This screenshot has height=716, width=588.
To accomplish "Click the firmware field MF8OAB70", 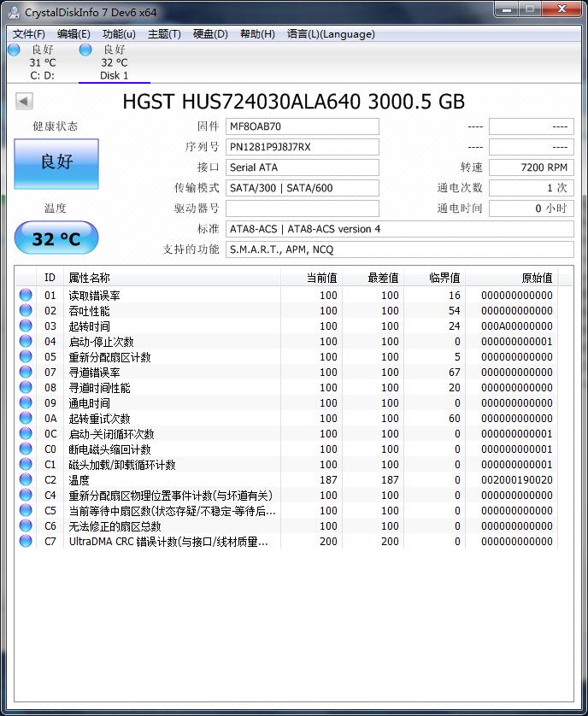I will pos(302,126).
